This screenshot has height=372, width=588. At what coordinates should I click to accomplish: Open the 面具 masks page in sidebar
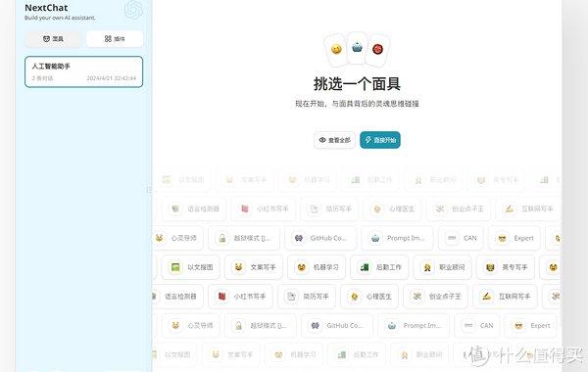click(x=53, y=39)
